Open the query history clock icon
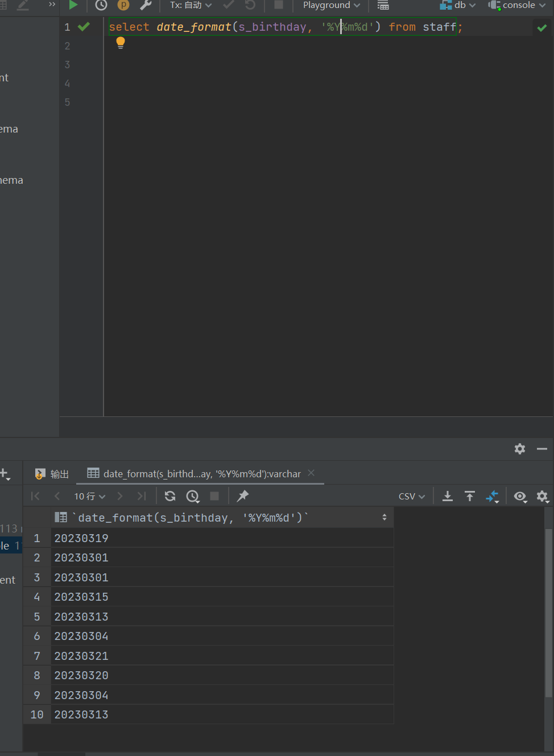Viewport: 554px width, 756px height. [x=101, y=5]
